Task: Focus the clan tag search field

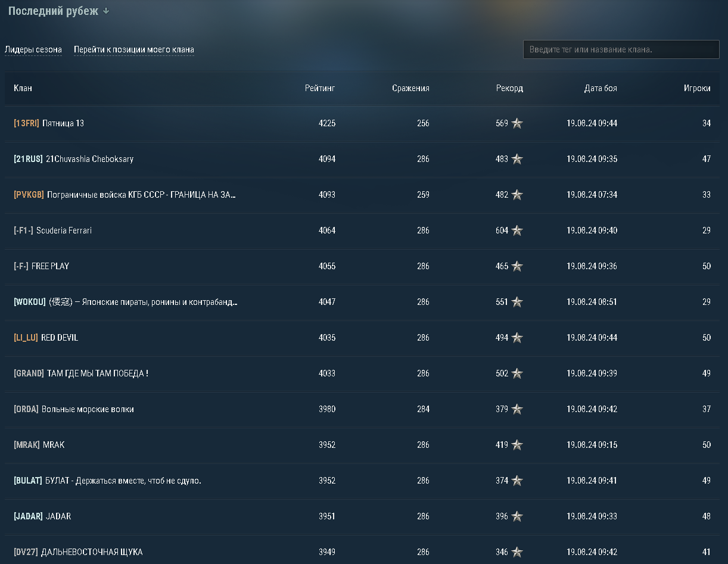Action: pos(621,49)
